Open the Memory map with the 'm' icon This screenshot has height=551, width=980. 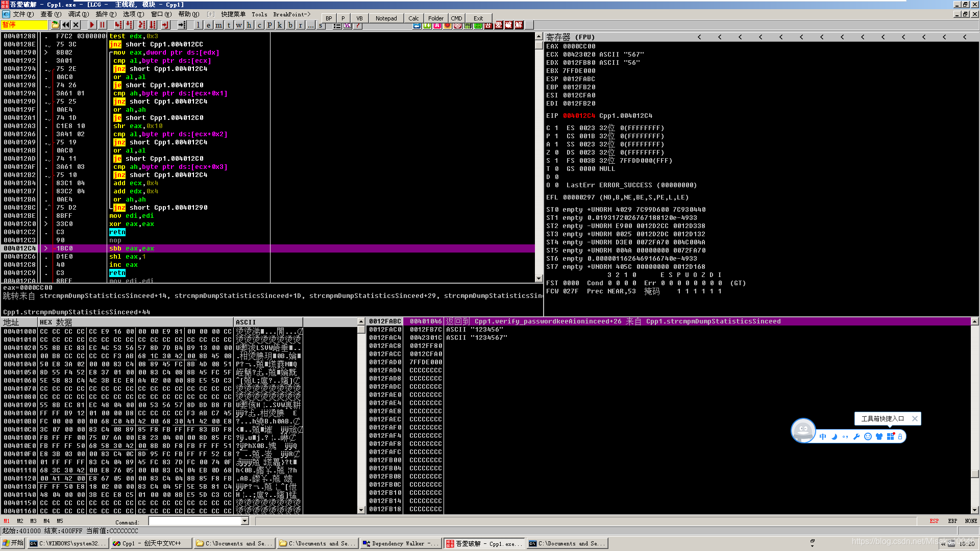pos(218,24)
